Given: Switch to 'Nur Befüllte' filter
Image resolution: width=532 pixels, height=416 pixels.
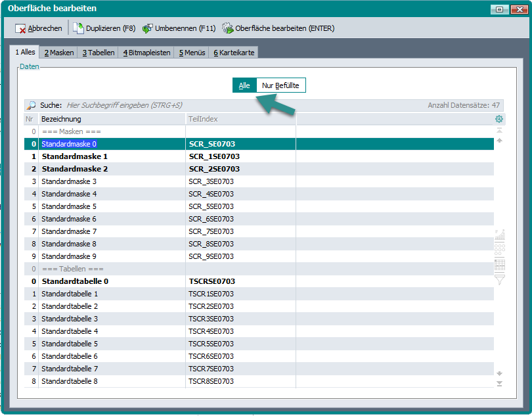Looking at the screenshot, I should tap(281, 85).
